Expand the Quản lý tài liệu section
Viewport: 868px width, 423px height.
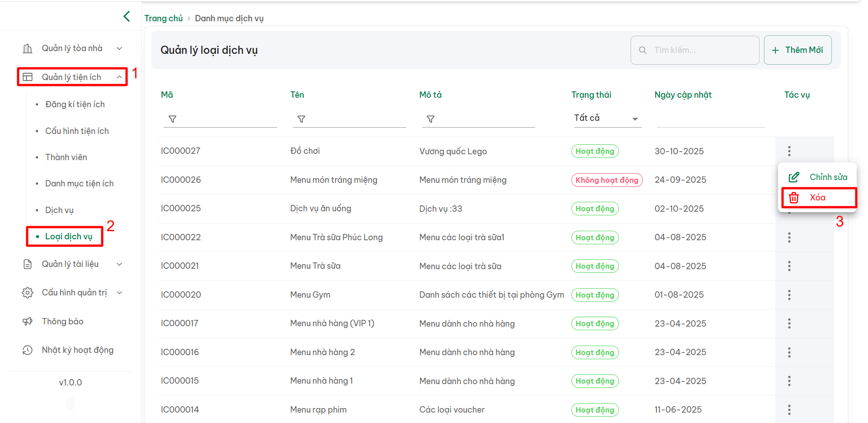click(119, 264)
